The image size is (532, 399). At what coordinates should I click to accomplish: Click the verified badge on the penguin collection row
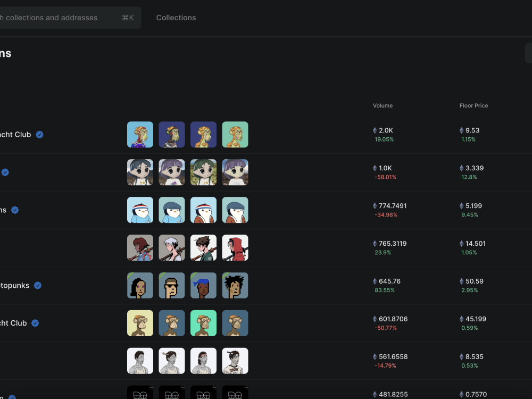pyautogui.click(x=15, y=210)
